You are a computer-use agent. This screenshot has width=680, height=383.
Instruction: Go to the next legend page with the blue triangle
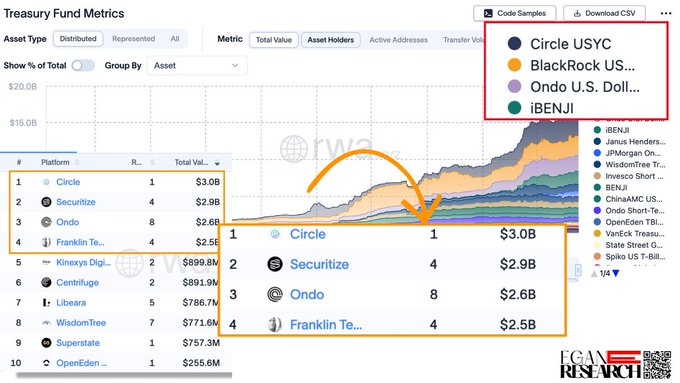(615, 273)
